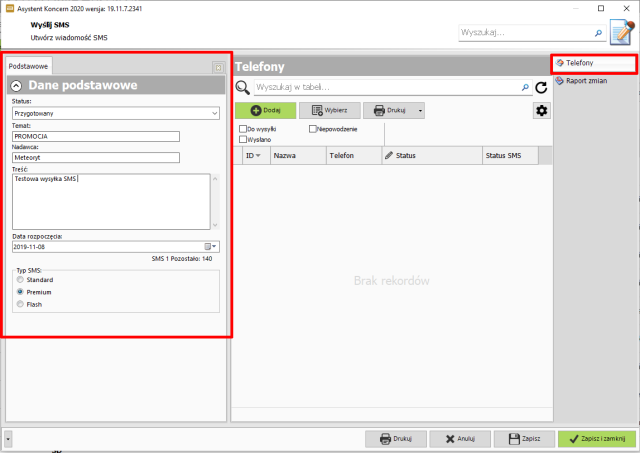The height and width of the screenshot is (453, 640).
Task: Click the search icon in top Wyszukaj box
Action: tap(598, 33)
